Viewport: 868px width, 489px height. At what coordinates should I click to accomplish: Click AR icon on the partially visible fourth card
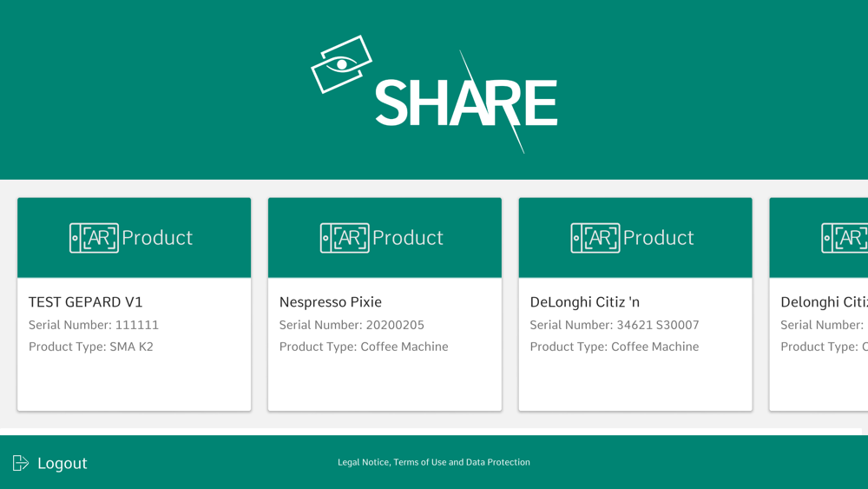click(x=845, y=238)
